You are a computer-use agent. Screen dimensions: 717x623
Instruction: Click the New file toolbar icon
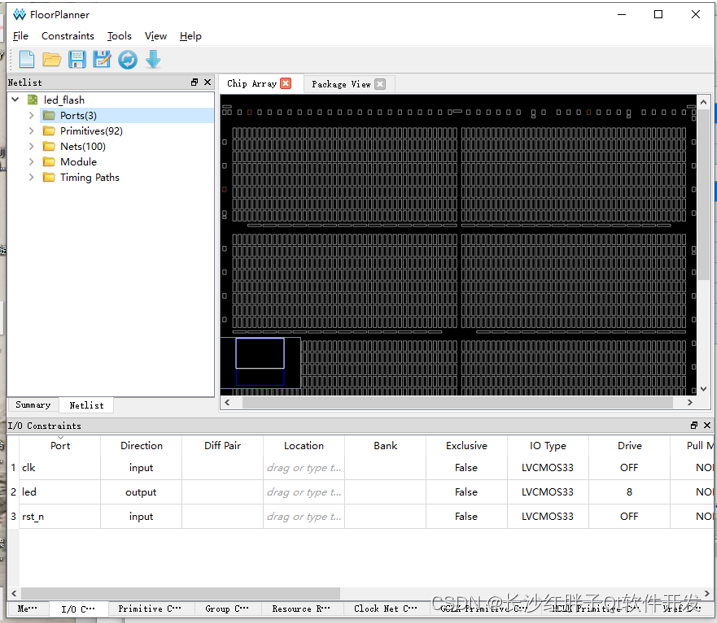(27, 59)
